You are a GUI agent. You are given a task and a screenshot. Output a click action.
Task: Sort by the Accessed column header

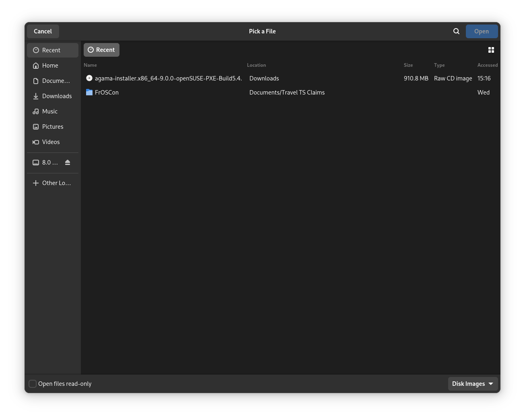[x=487, y=65]
